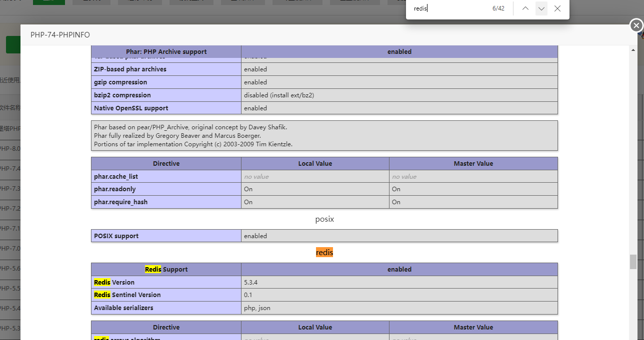Select PHP-8.0 row in background list
The image size is (644, 340).
click(x=10, y=148)
